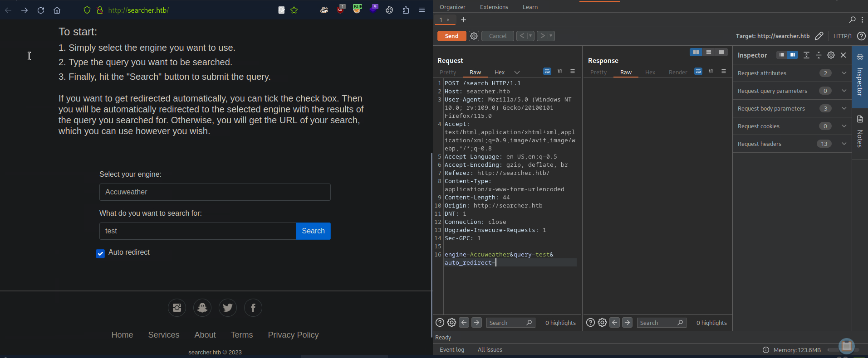Open the Event log
Viewport: 868px width, 358px height.
click(452, 349)
